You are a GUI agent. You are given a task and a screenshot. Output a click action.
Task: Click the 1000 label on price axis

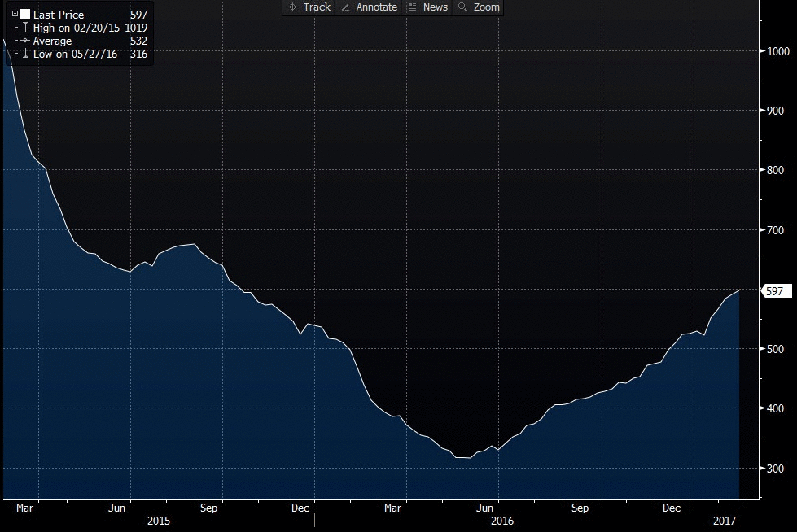[777, 51]
